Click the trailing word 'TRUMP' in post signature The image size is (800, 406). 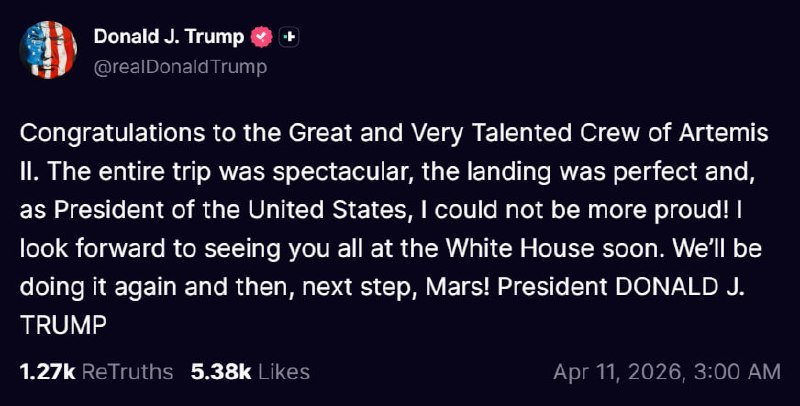click(x=63, y=326)
